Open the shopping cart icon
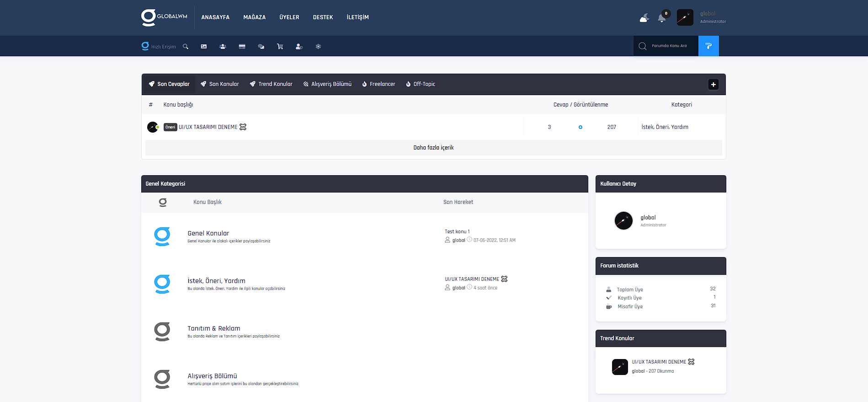The image size is (868, 402). pyautogui.click(x=280, y=47)
